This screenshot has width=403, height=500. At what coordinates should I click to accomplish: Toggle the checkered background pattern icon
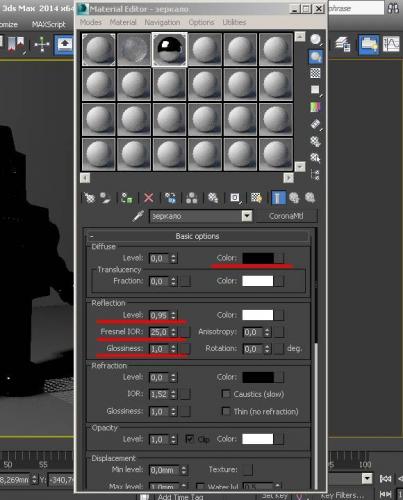(315, 73)
